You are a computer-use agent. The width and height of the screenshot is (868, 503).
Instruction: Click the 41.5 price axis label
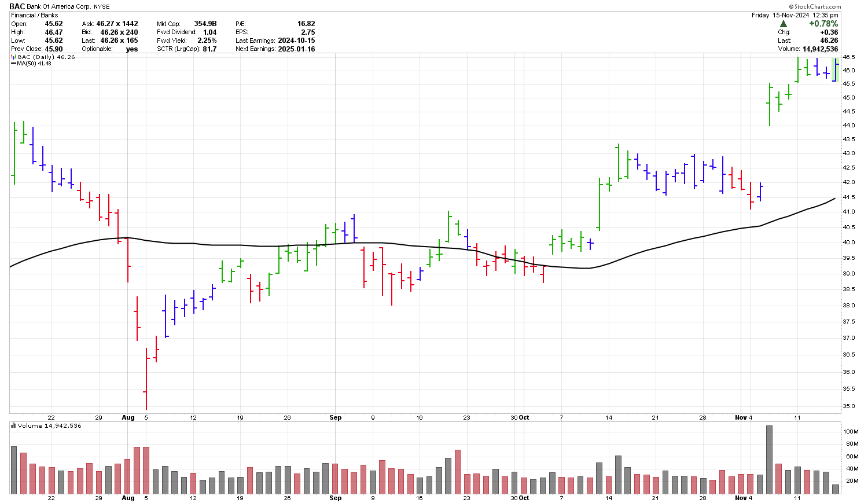[848, 197]
